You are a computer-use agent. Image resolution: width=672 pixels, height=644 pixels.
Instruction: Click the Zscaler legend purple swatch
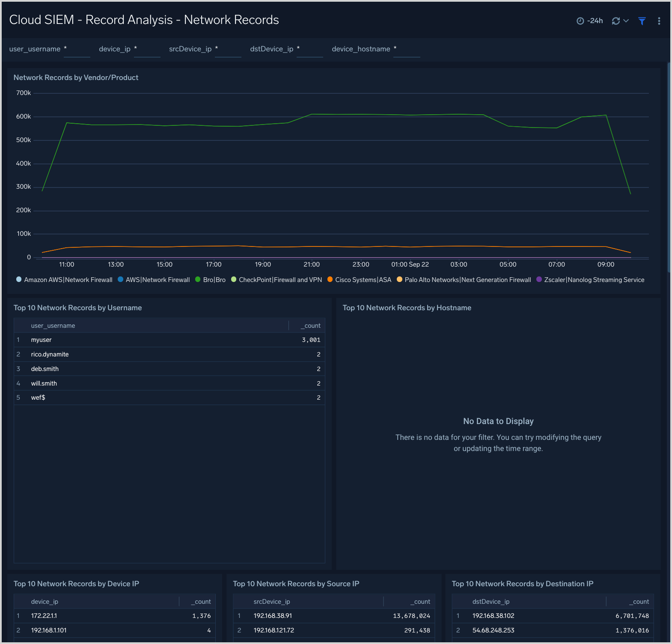click(539, 279)
